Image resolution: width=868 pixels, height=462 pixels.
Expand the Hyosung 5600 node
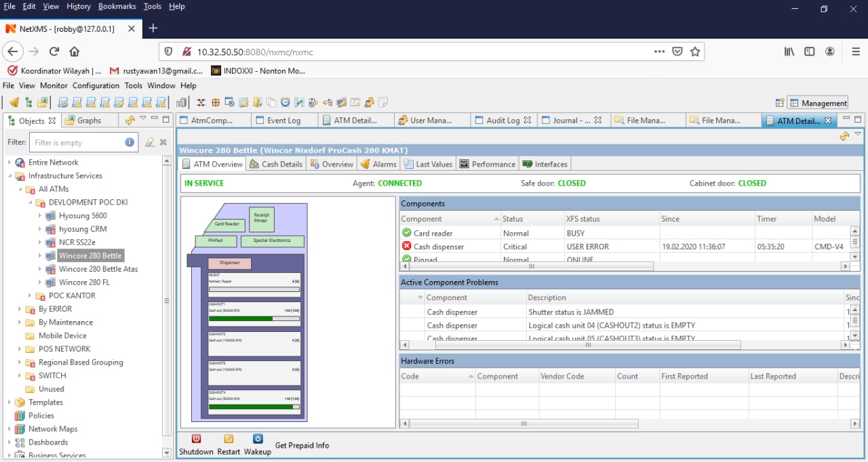pos(41,216)
